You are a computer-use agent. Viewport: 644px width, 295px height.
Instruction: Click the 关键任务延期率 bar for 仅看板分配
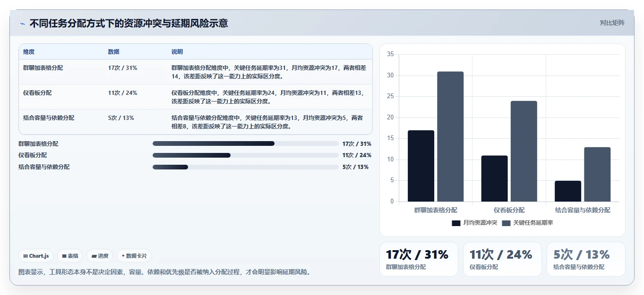[524, 152]
